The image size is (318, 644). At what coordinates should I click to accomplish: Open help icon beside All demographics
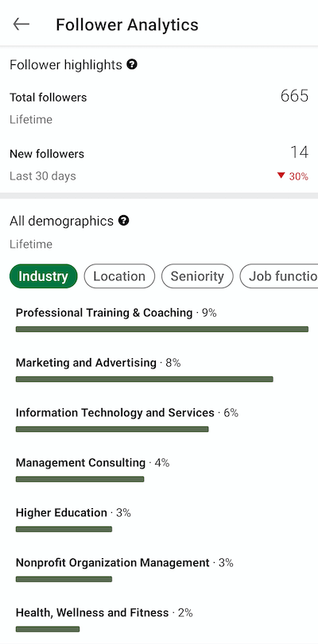point(123,221)
